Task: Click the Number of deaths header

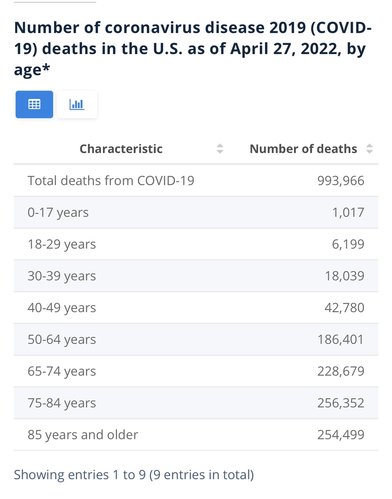Action: (303, 149)
